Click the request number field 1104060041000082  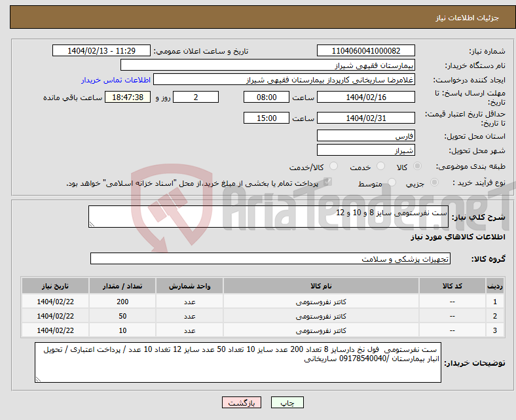coord(365,50)
